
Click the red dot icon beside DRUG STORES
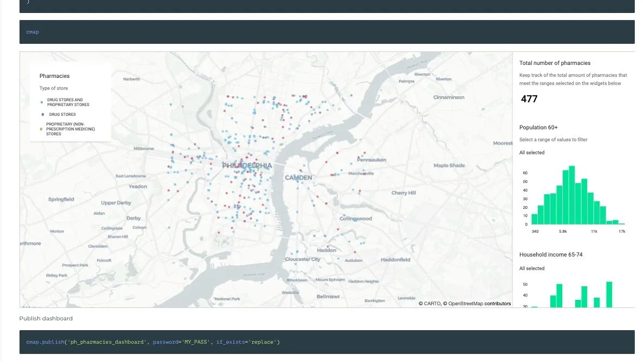tap(43, 114)
